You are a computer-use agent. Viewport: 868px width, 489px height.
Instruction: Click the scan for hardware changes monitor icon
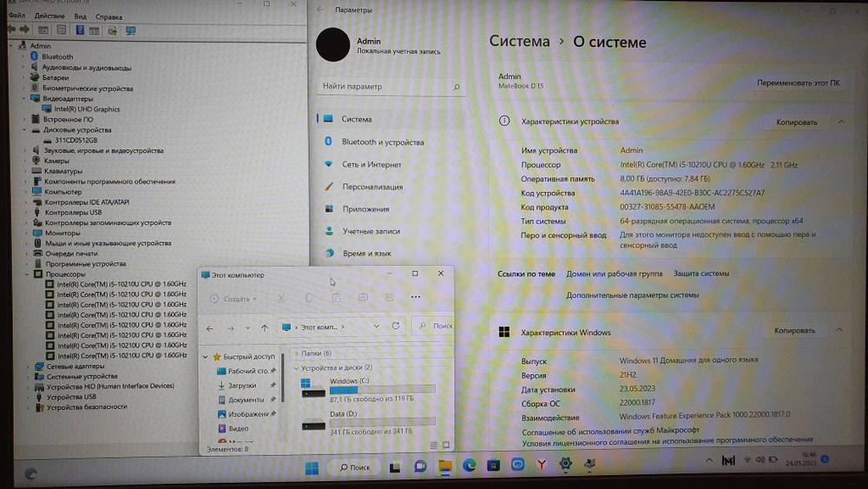tap(131, 30)
